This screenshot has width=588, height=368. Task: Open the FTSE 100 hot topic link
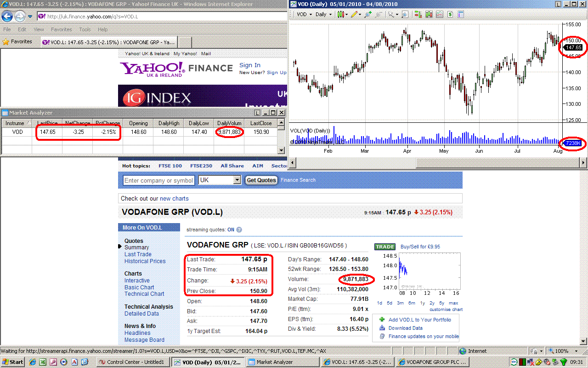[x=170, y=166]
